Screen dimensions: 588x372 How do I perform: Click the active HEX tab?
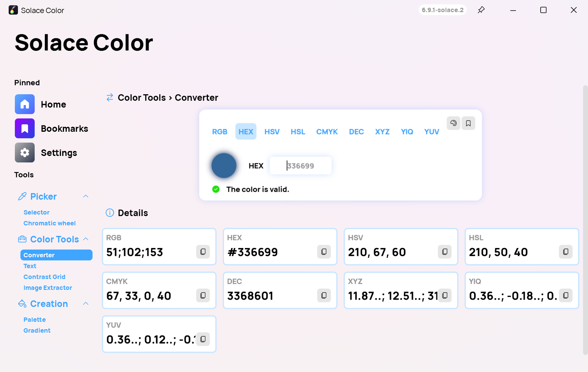pos(246,132)
